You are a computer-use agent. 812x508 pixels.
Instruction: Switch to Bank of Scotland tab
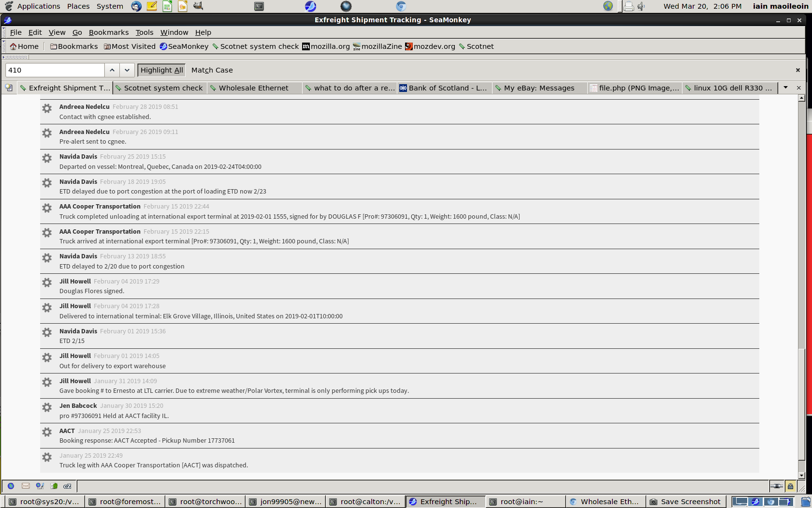pyautogui.click(x=445, y=88)
